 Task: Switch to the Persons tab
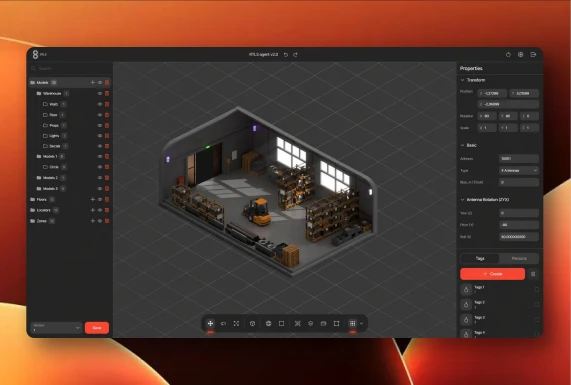click(519, 259)
